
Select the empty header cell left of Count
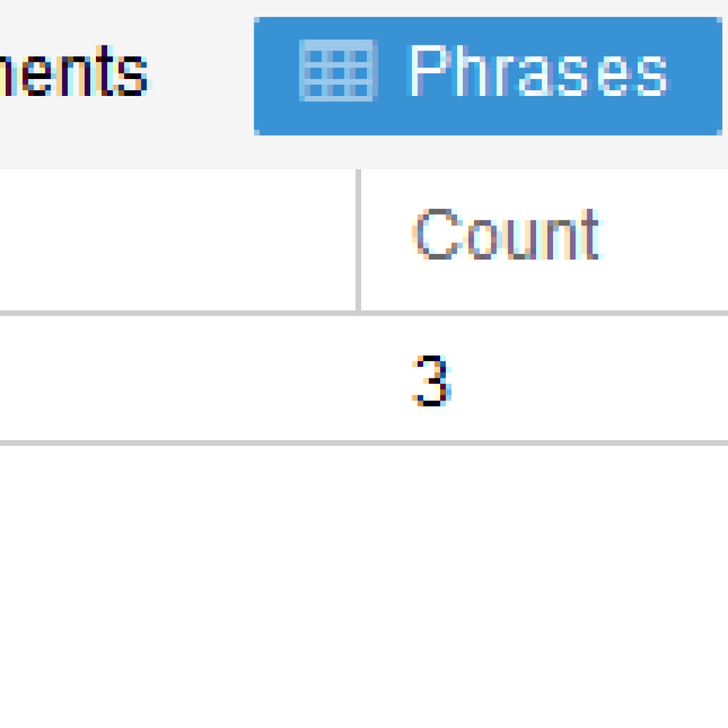tap(177, 240)
